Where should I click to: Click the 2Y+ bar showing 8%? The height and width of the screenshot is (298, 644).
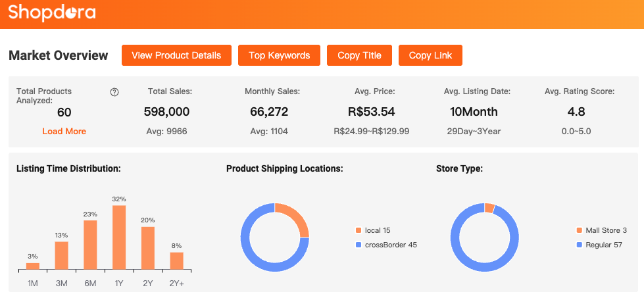click(176, 261)
